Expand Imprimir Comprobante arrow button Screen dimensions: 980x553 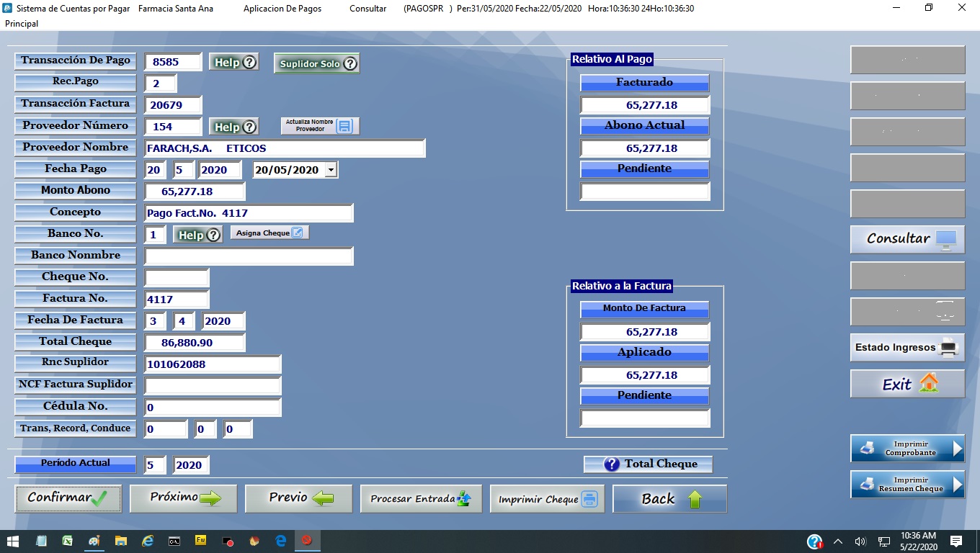(x=956, y=449)
